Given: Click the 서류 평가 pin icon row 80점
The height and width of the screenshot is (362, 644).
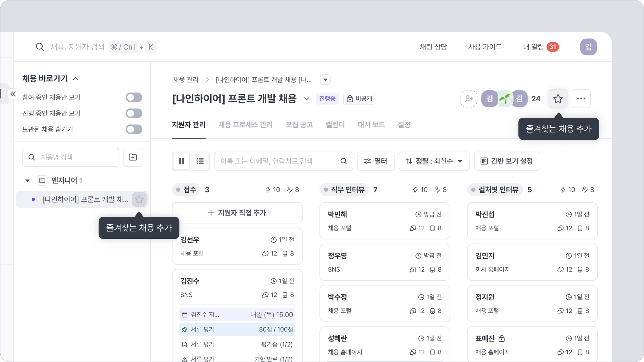Looking at the screenshot, I should click(237, 329).
